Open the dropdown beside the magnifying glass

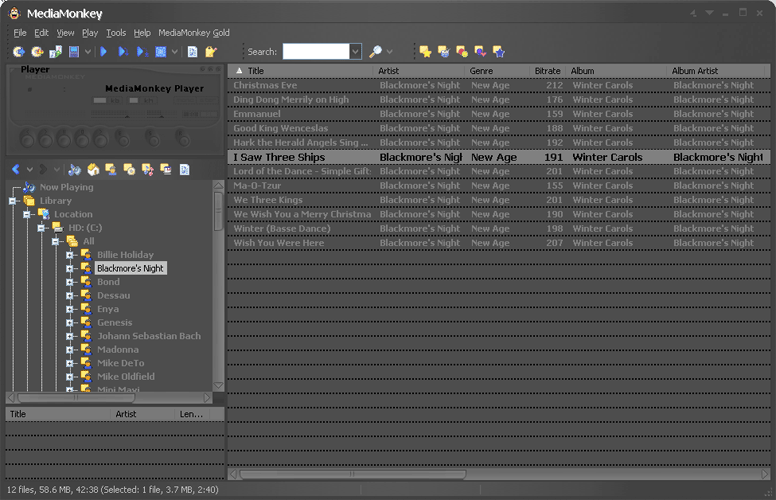coord(390,51)
